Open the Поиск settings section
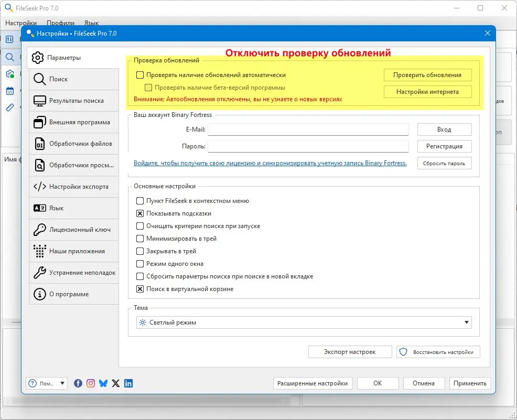The height and width of the screenshot is (420, 517). pos(74,79)
